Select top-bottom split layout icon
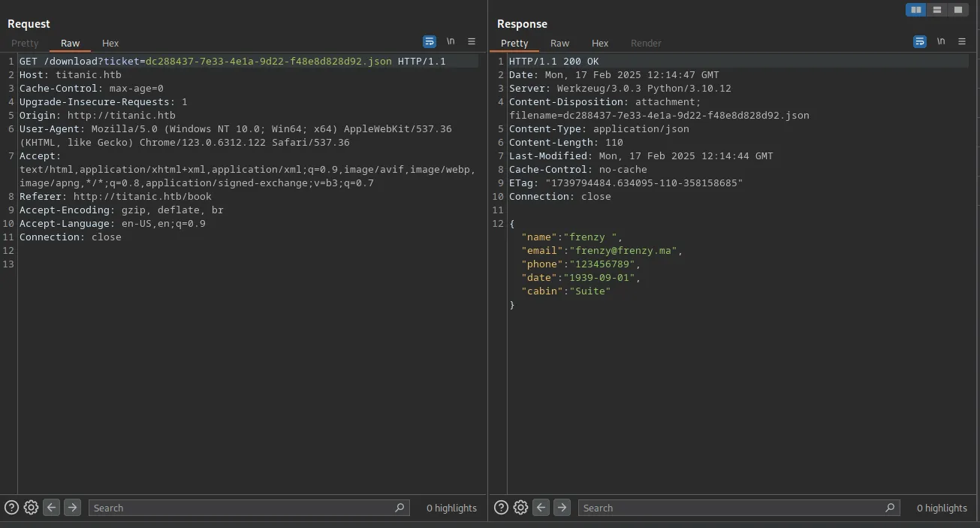The height and width of the screenshot is (528, 980). pyautogui.click(x=937, y=10)
